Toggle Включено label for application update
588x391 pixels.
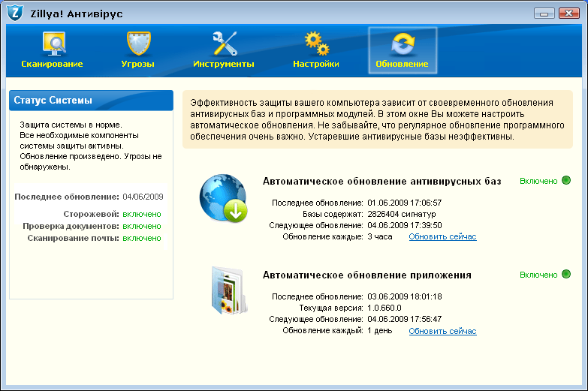[x=538, y=275]
